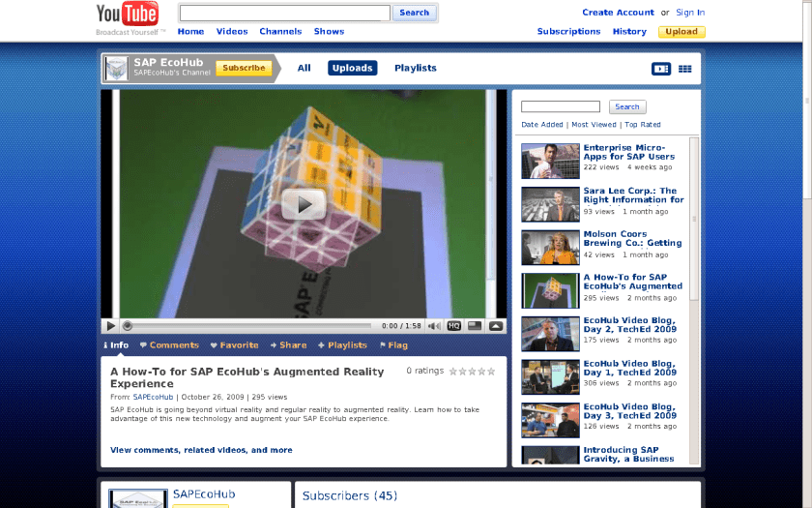Click the yellow Subscribe button
812x508 pixels.
coord(244,68)
